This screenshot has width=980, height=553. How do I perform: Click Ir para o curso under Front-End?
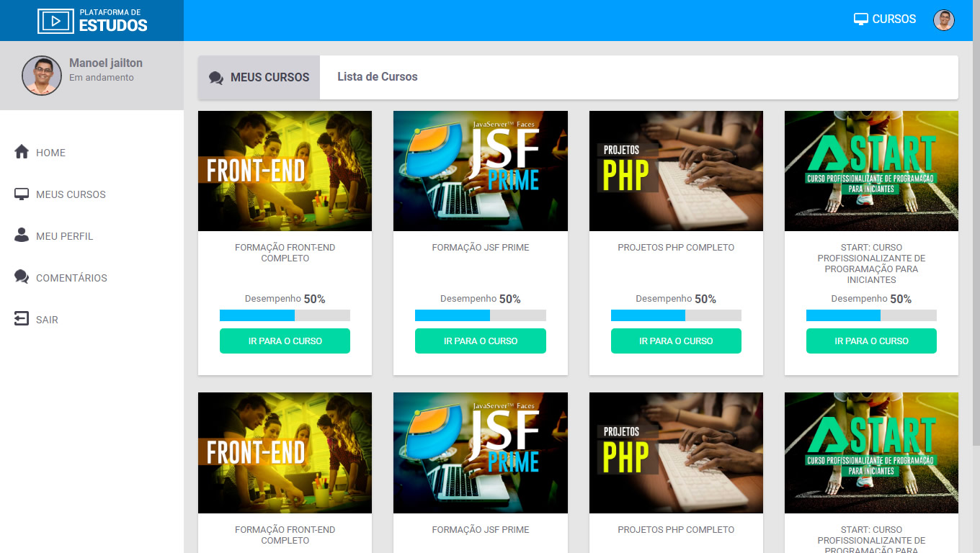285,341
